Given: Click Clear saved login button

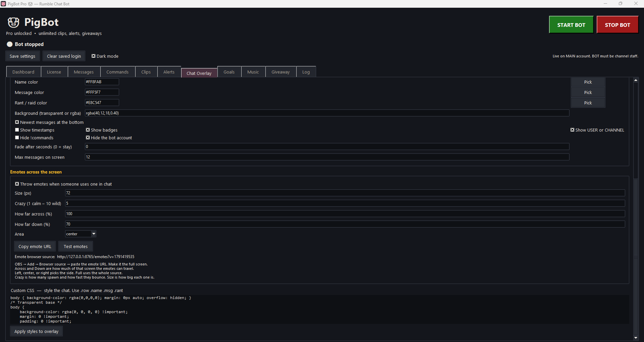Looking at the screenshot, I should 64,56.
